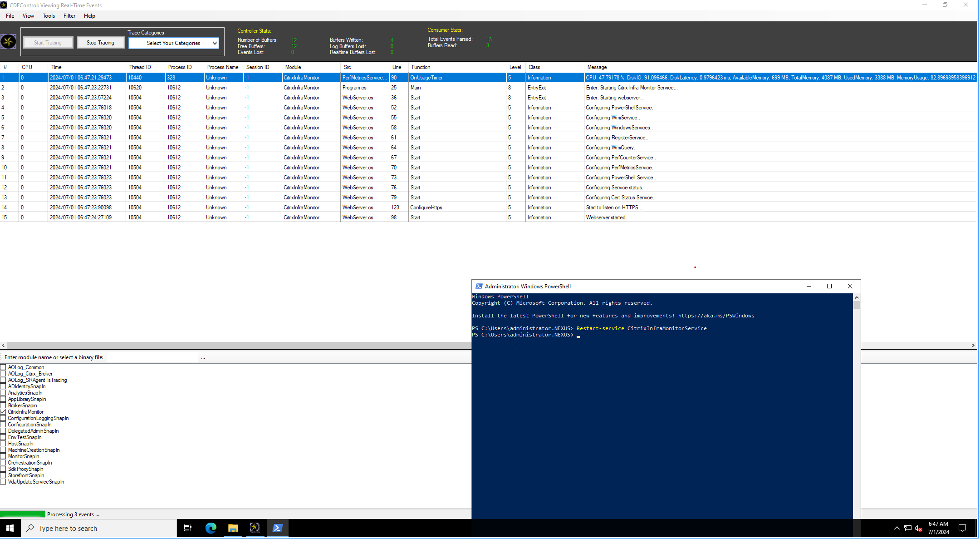Click the Windows PowerShell taskbar icon
The width and height of the screenshot is (980, 539).
point(277,528)
